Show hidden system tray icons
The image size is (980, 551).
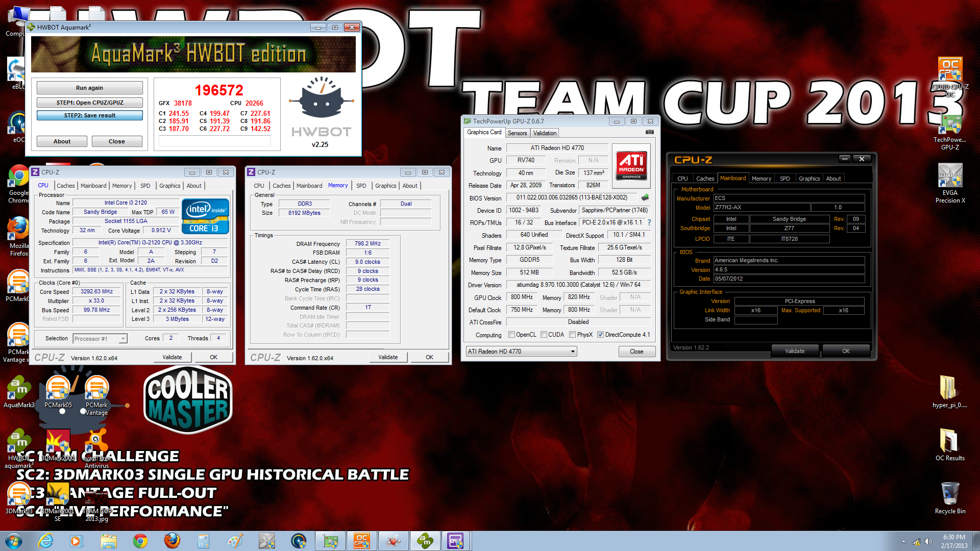coord(903,541)
